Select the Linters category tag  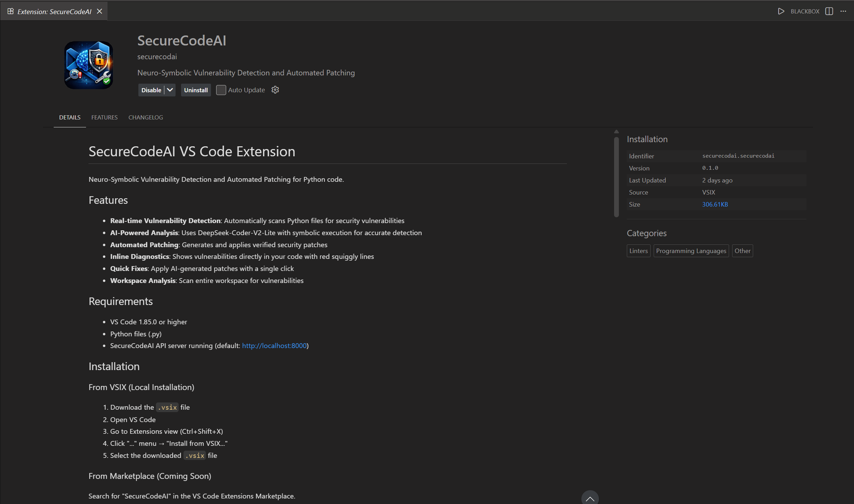coord(639,251)
